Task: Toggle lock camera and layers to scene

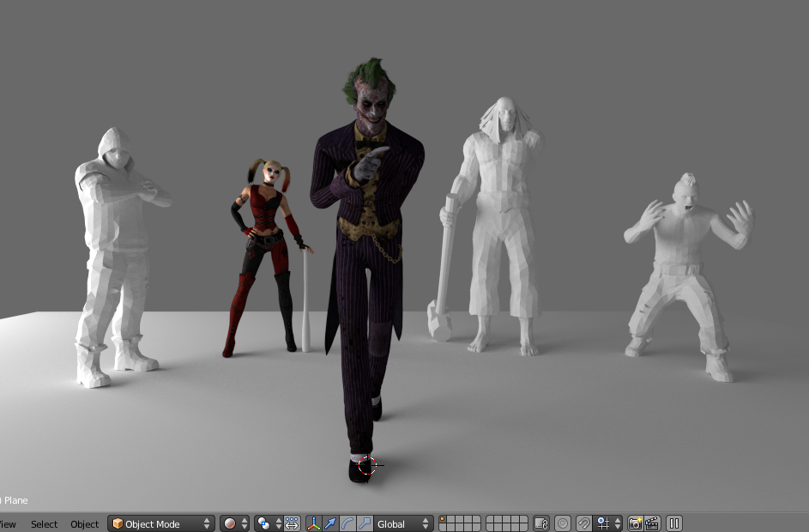Action: click(x=541, y=523)
